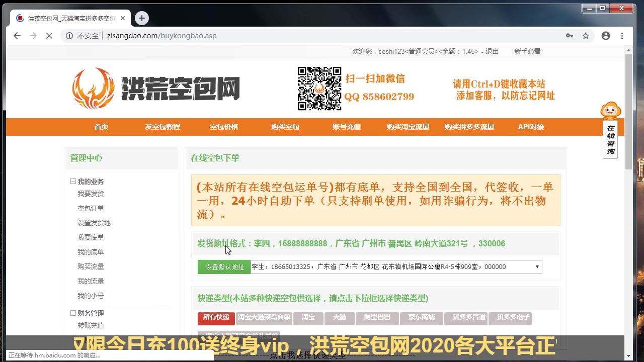Open the Chrome profile avatar icon
The width and height of the screenshot is (644, 362).
click(x=606, y=36)
